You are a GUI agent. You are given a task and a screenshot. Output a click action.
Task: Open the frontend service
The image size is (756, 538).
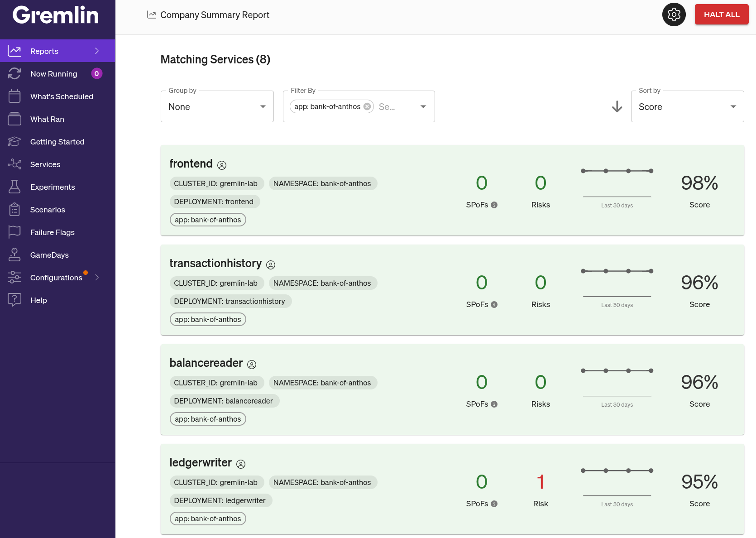pos(191,163)
